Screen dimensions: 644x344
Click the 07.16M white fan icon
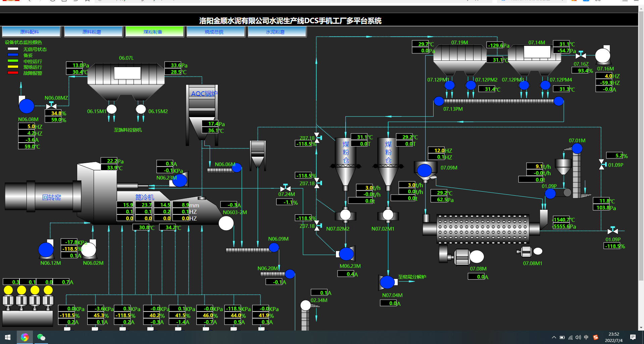[x=603, y=56]
